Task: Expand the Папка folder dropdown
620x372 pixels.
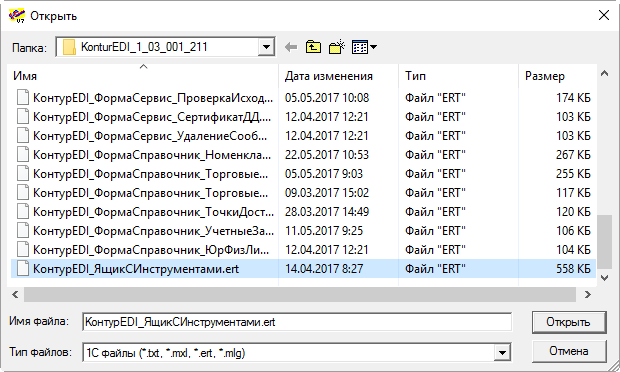Action: (266, 47)
